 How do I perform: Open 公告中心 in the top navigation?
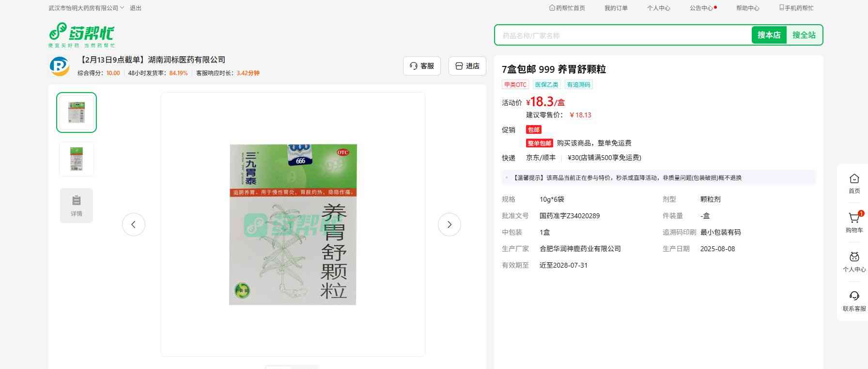pyautogui.click(x=701, y=8)
